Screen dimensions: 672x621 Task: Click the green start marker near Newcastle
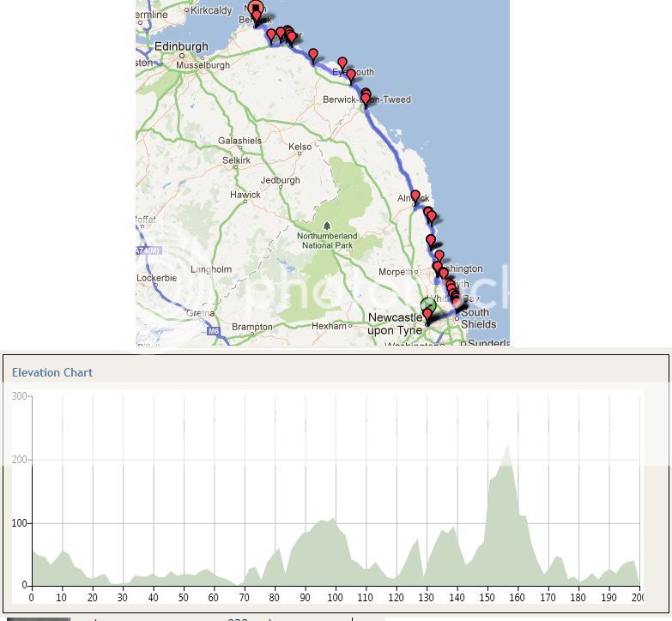coord(428,304)
